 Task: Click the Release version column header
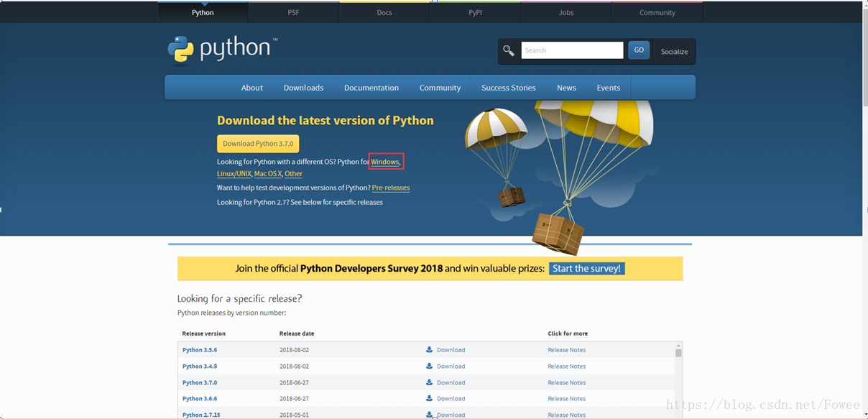point(204,333)
